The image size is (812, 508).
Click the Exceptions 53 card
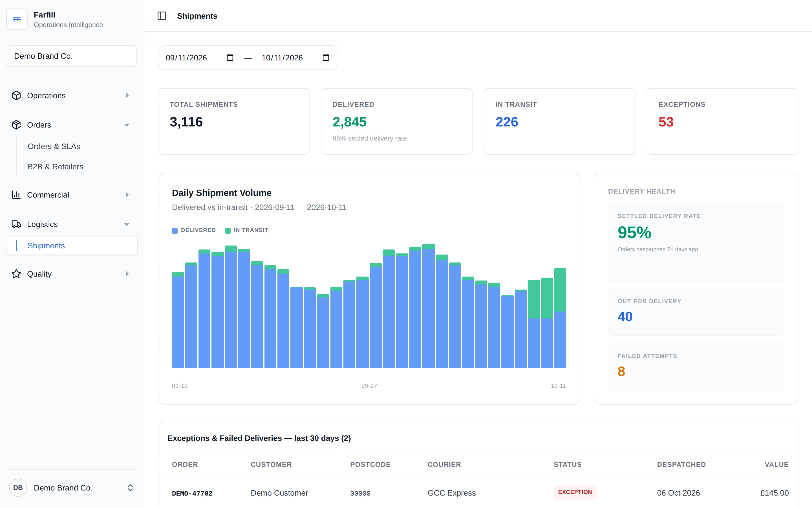click(x=722, y=121)
